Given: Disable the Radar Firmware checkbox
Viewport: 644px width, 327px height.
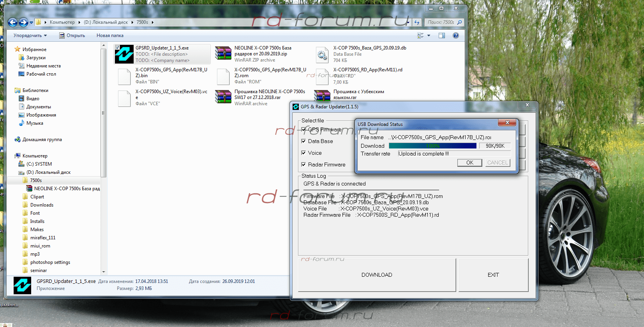Looking at the screenshot, I should click(303, 164).
